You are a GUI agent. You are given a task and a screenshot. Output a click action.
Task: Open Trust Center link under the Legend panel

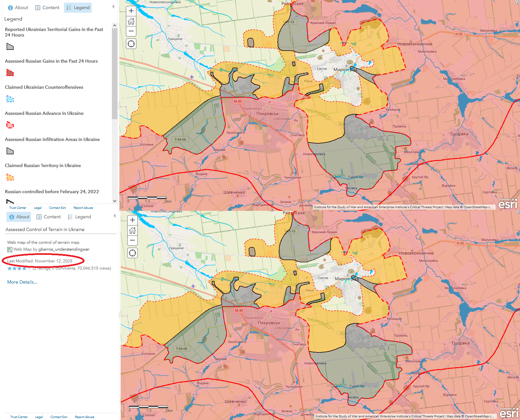pos(18,208)
